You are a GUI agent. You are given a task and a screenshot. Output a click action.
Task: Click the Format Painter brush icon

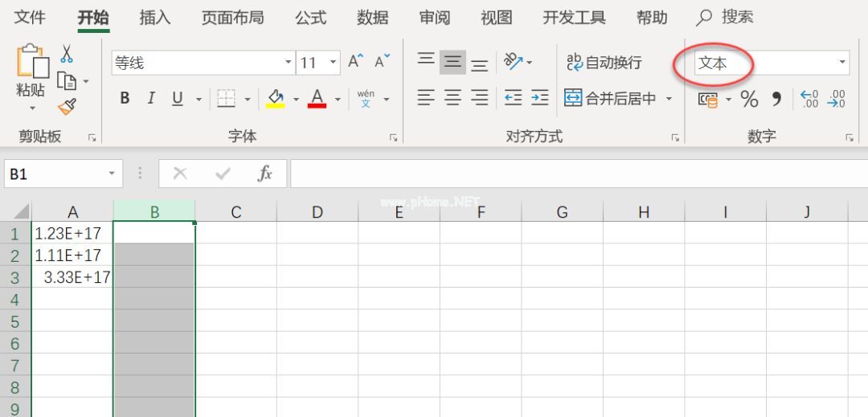[67, 106]
